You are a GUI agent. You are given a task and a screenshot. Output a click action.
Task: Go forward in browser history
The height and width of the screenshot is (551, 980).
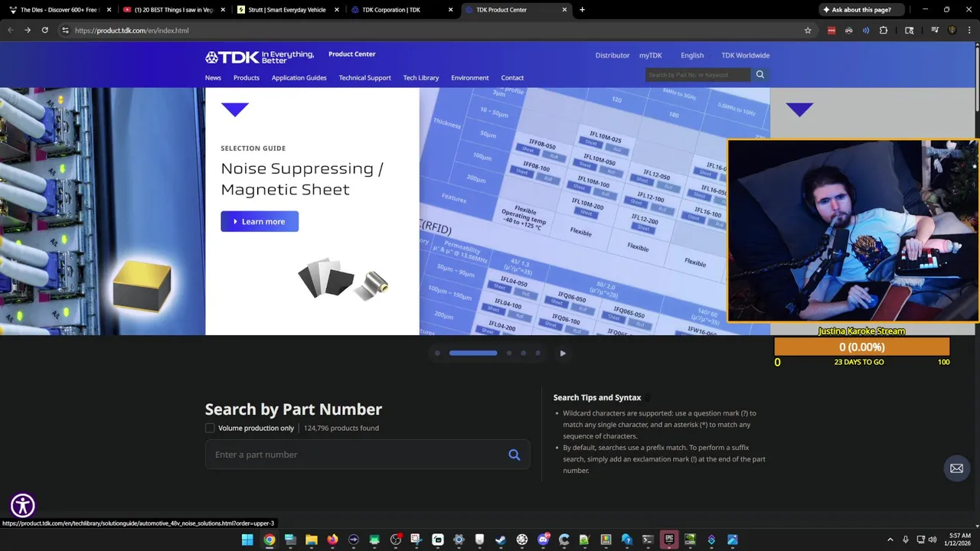pyautogui.click(x=28, y=31)
